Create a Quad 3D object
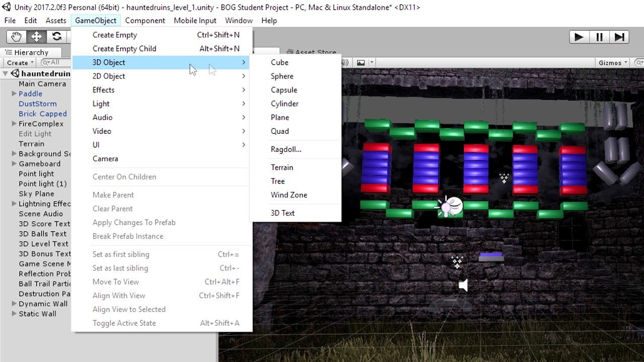 click(296, 131)
